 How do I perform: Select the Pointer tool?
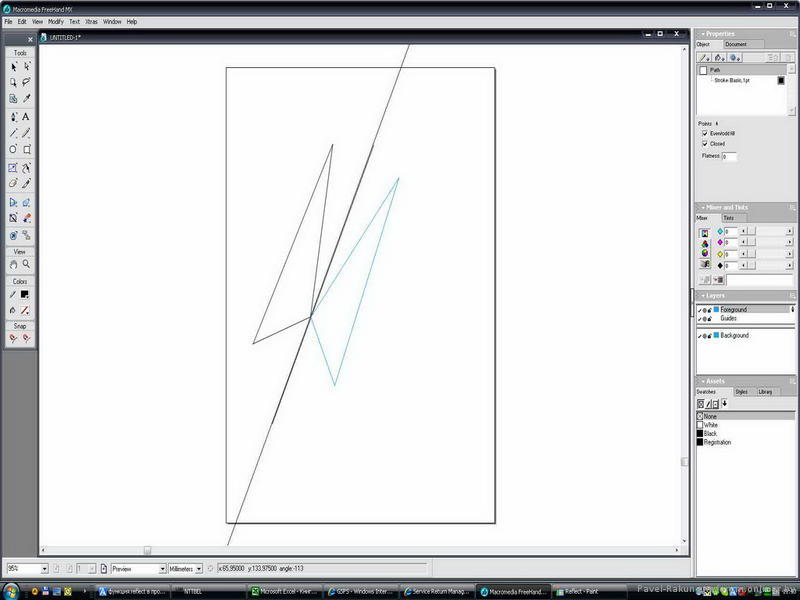tap(13, 67)
